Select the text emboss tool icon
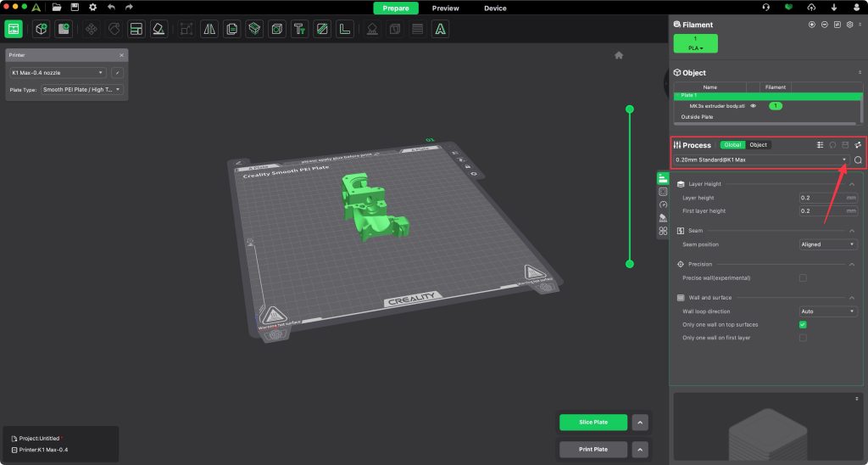This screenshot has width=868, height=465. [x=298, y=30]
